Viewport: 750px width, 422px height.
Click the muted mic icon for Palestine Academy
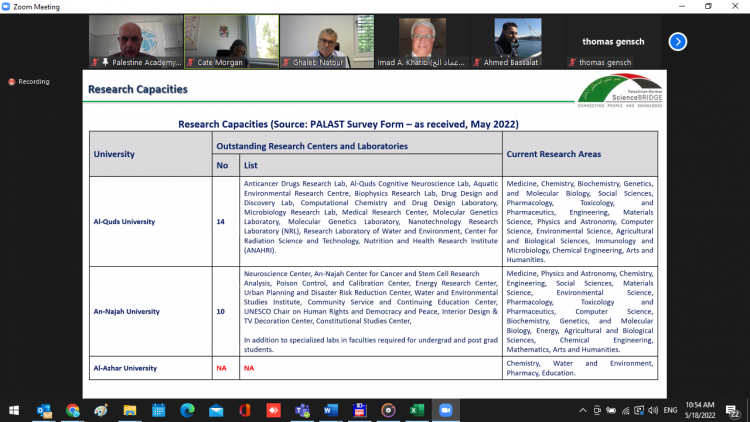(95, 63)
